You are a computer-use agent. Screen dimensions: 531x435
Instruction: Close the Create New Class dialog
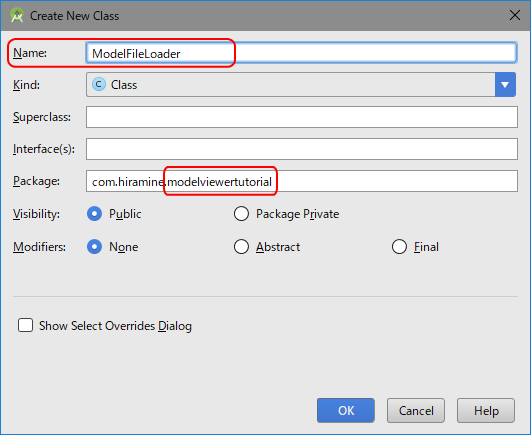[x=514, y=15]
